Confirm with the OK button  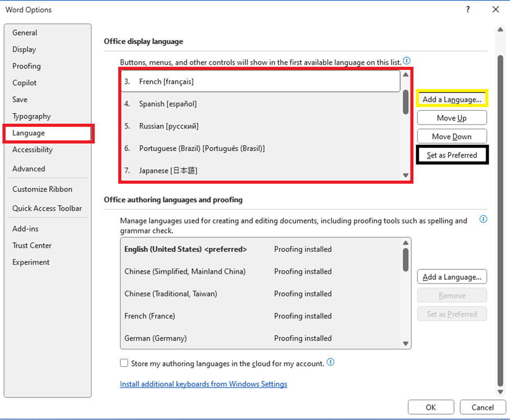coord(430,407)
